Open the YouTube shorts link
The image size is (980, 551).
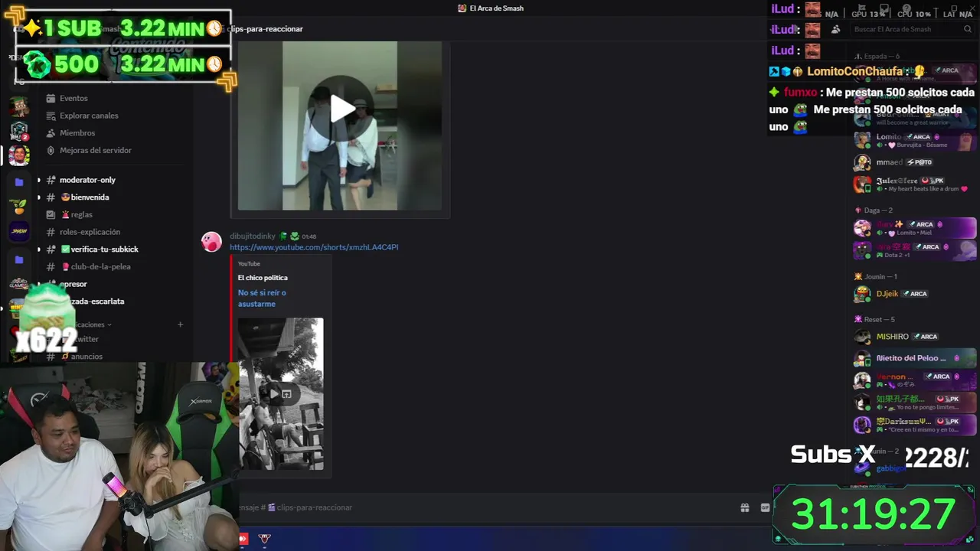coord(314,247)
